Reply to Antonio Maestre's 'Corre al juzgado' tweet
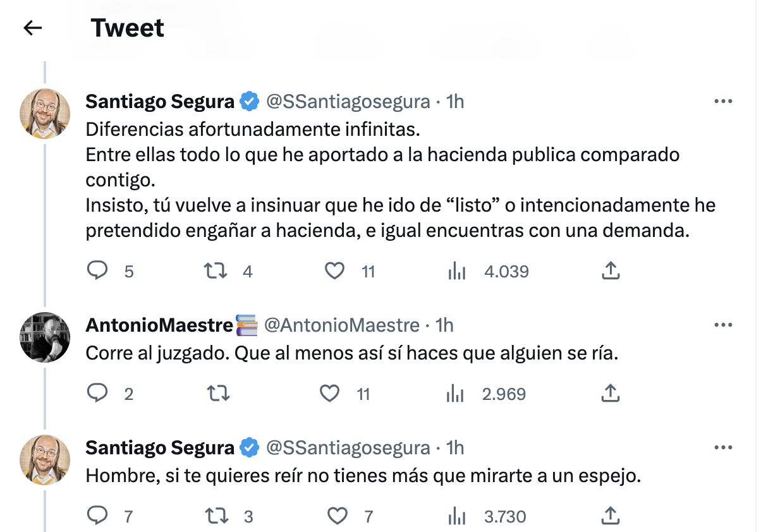 (98, 393)
